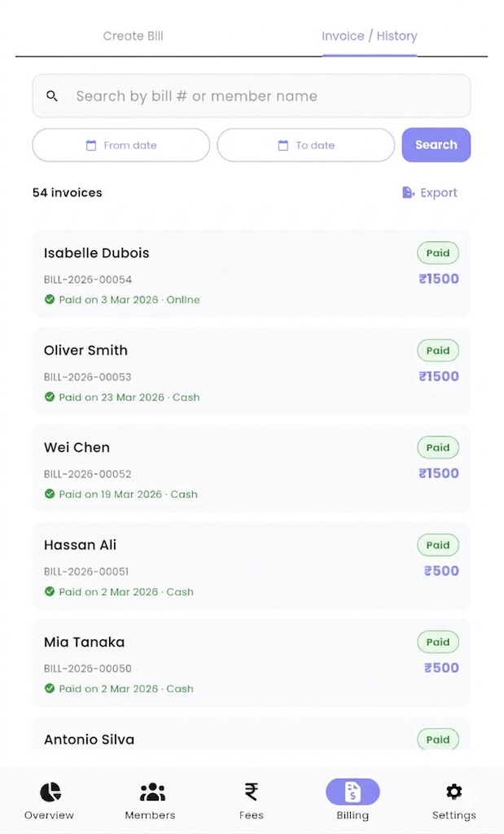This screenshot has height=834, width=504.
Task: Click the green paid checkmark on Isabelle Dubois
Action: [x=50, y=300]
